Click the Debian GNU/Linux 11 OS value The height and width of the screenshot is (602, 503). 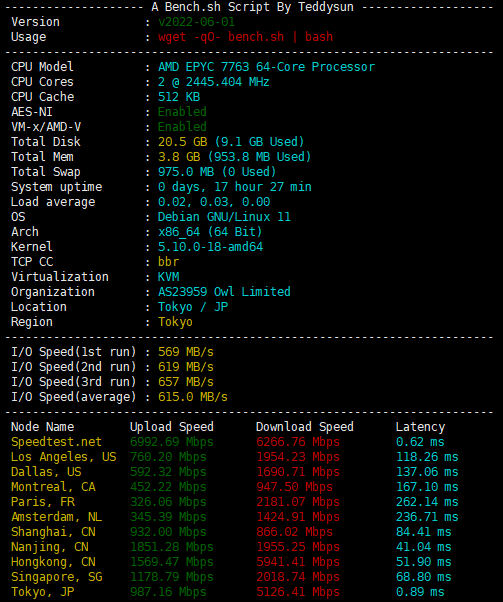point(224,217)
